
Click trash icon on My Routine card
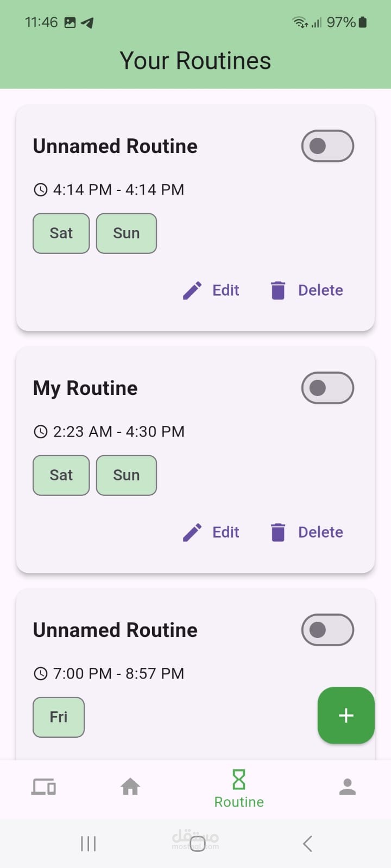coord(278,532)
